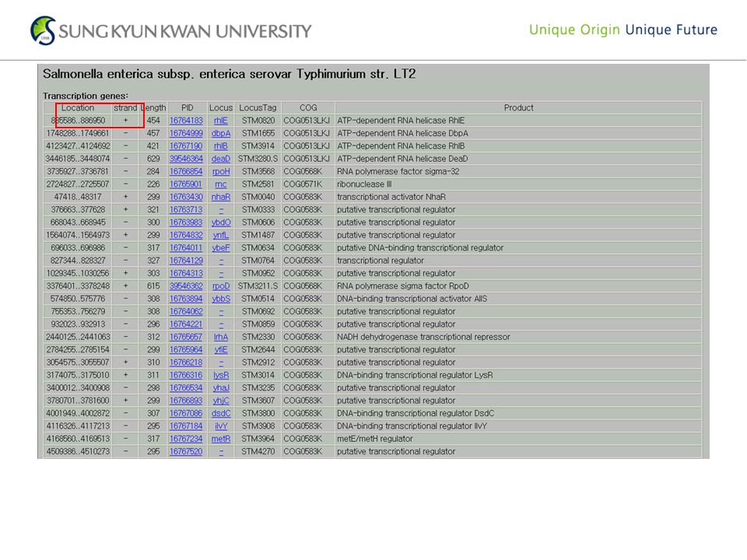Follow the ybeF locus link
The height and width of the screenshot is (560, 747).
pos(221,248)
